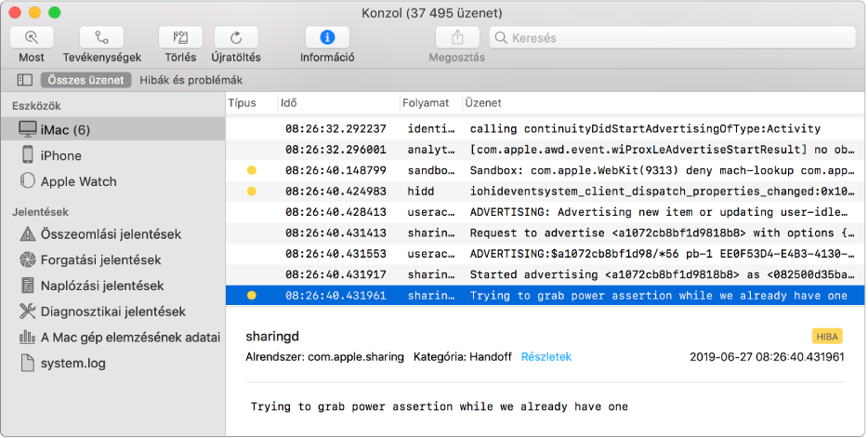Viewport: 868px width, 438px height.
Task: Click yellow dot on the selected sharin… row
Action: 251,296
